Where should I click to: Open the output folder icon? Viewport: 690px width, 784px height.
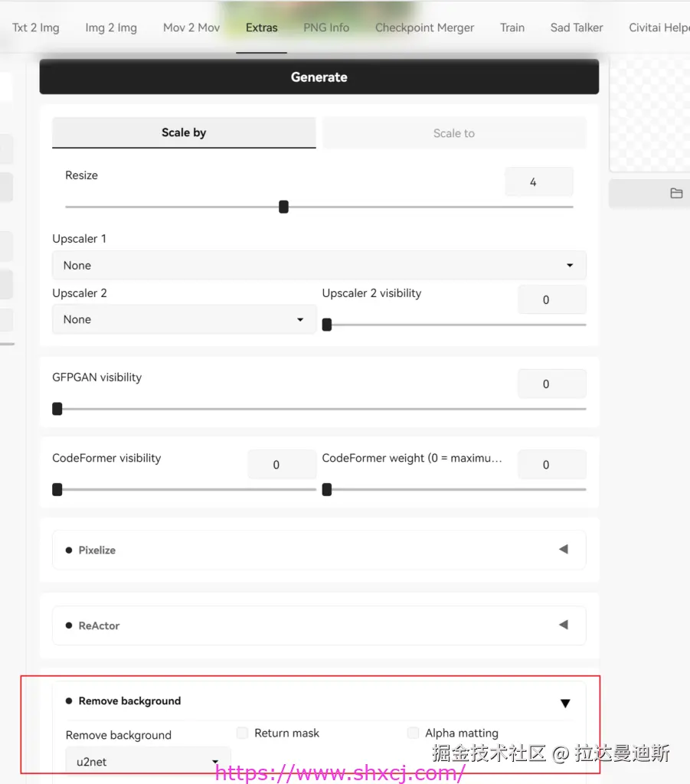click(676, 194)
